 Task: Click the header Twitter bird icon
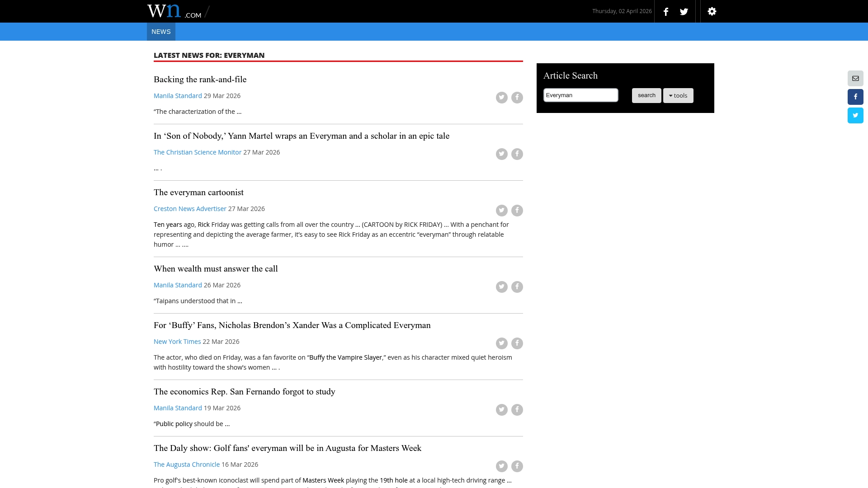coord(684,12)
